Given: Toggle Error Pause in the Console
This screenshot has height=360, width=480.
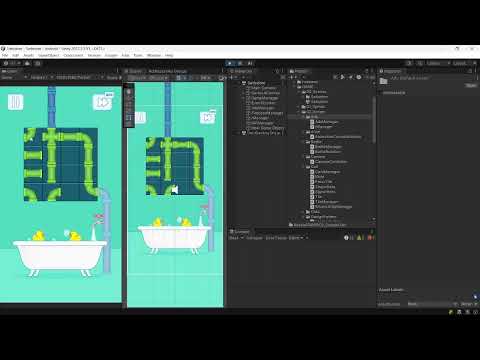Looking at the screenshot, I should click(276, 238).
